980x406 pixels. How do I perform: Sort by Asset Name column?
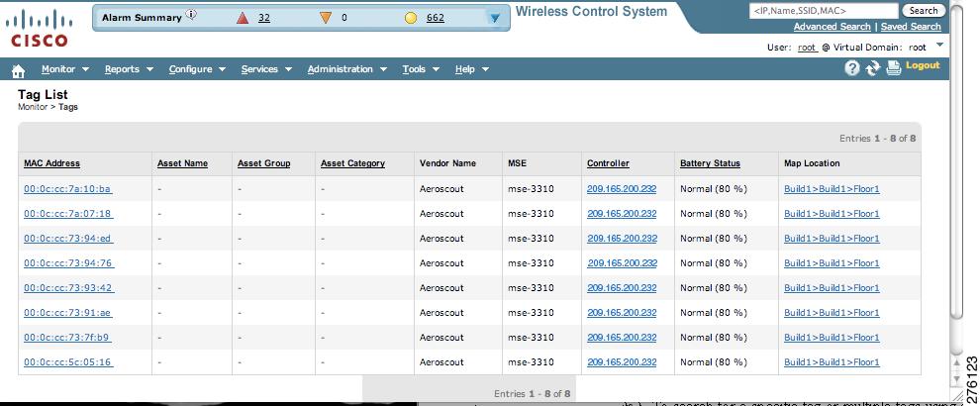click(x=182, y=163)
